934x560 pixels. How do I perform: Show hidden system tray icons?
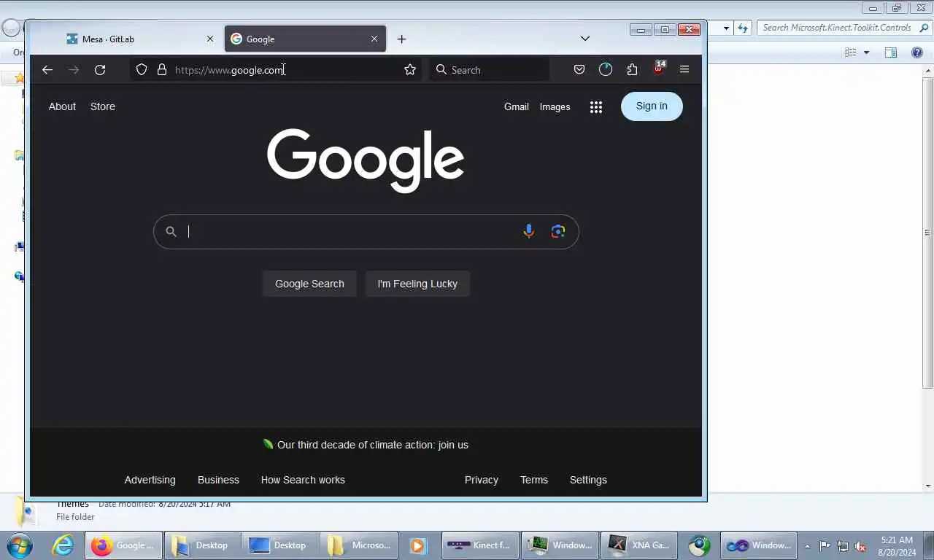(x=807, y=545)
